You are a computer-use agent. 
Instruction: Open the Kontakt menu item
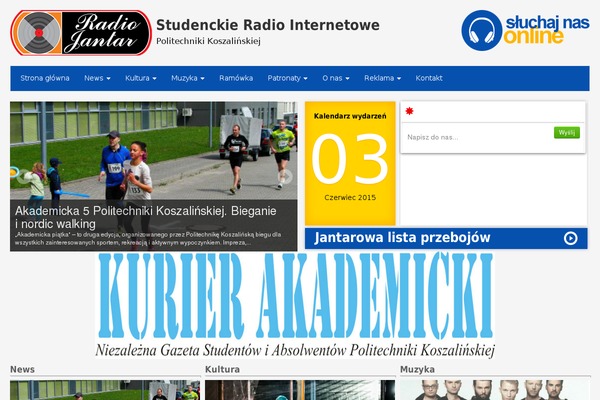pos(429,78)
